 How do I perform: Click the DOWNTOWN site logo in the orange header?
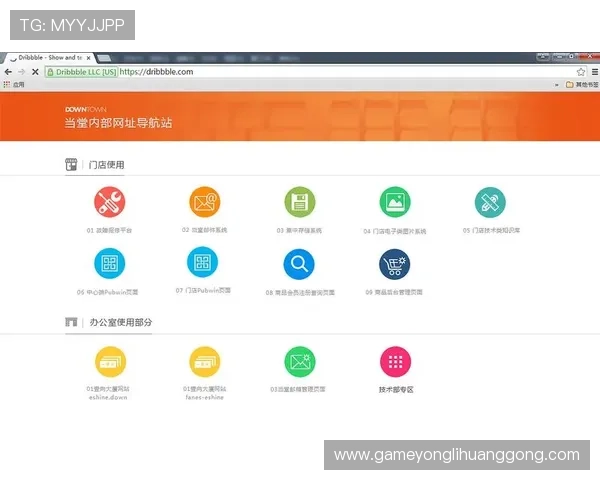[86, 109]
